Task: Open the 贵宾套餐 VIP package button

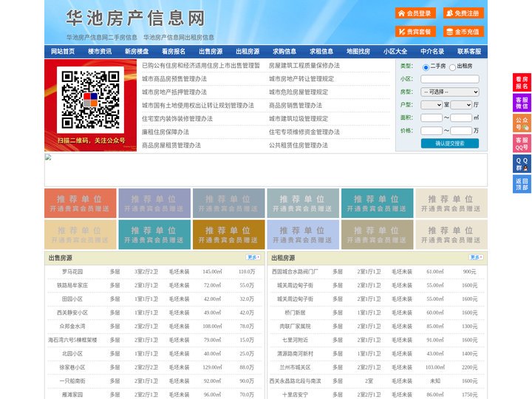Action: (x=415, y=32)
